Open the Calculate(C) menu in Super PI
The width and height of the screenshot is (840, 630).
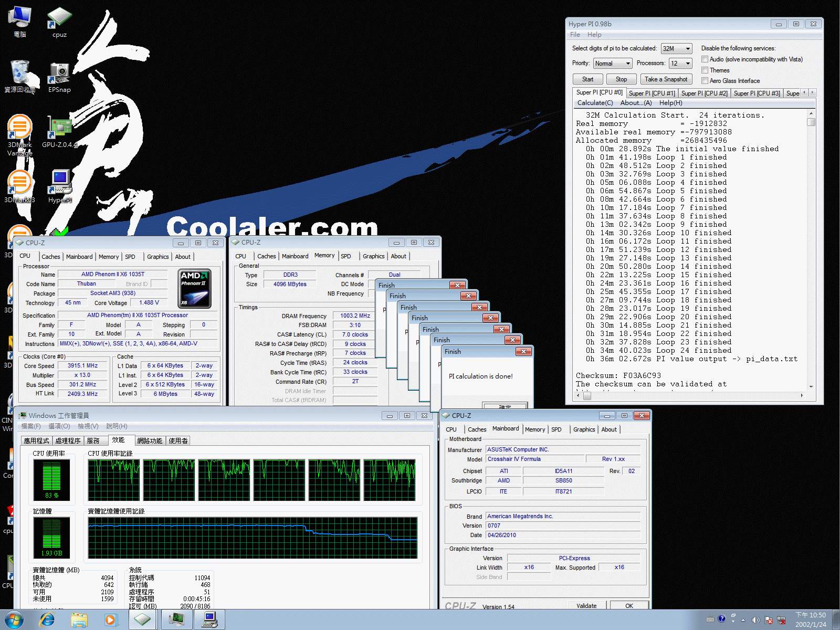pyautogui.click(x=595, y=103)
